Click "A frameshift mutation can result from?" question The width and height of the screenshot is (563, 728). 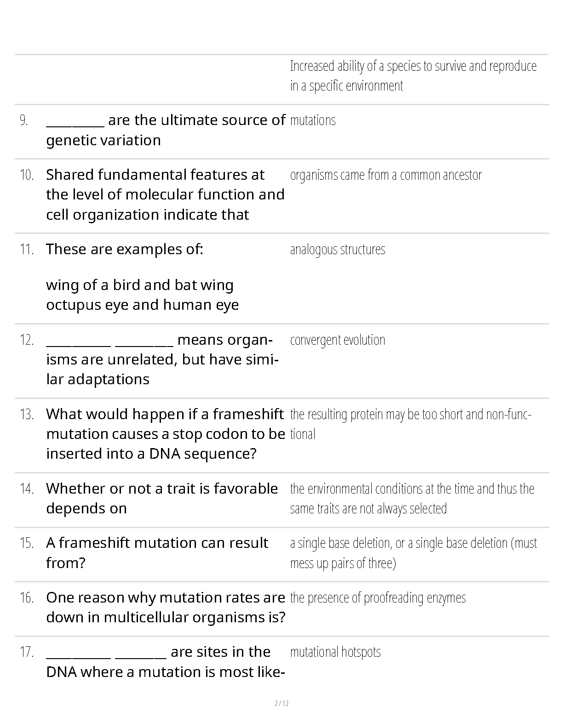pyautogui.click(x=157, y=552)
